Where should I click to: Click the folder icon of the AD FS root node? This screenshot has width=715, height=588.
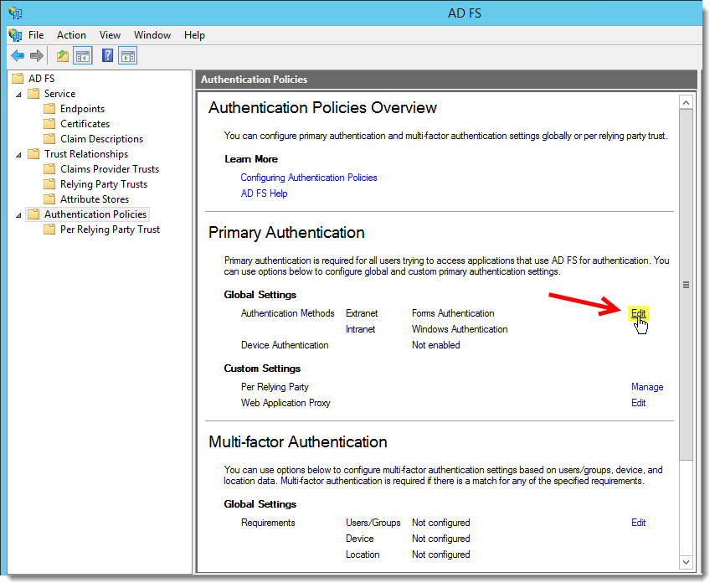pos(18,79)
